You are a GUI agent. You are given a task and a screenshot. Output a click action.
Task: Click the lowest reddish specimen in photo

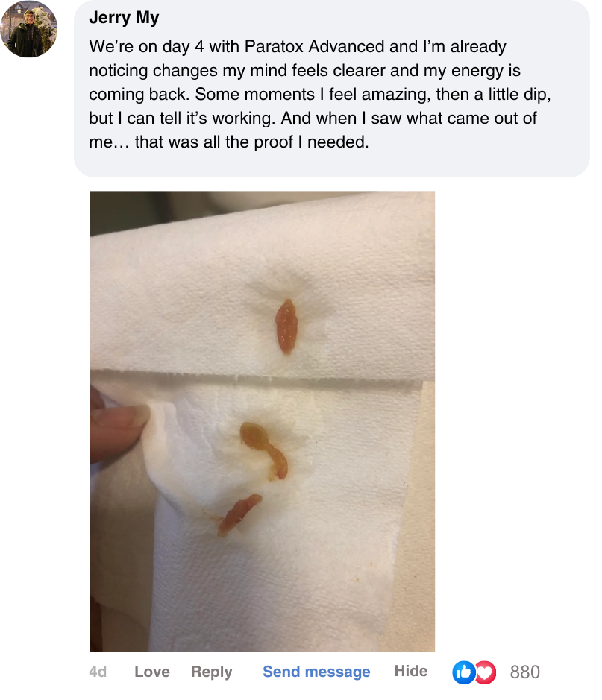(239, 514)
